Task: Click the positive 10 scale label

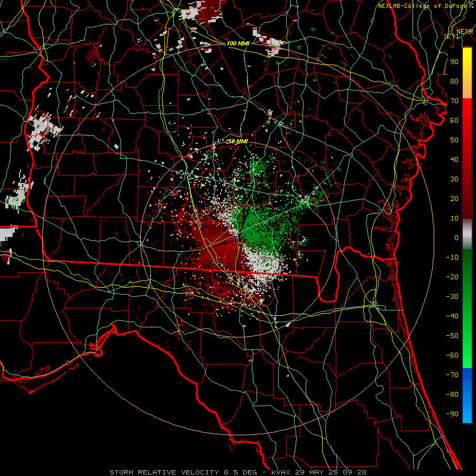Action: (454, 218)
